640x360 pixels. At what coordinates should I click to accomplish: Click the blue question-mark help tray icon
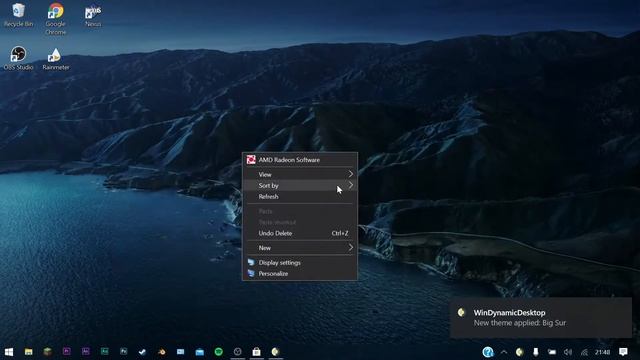point(488,352)
